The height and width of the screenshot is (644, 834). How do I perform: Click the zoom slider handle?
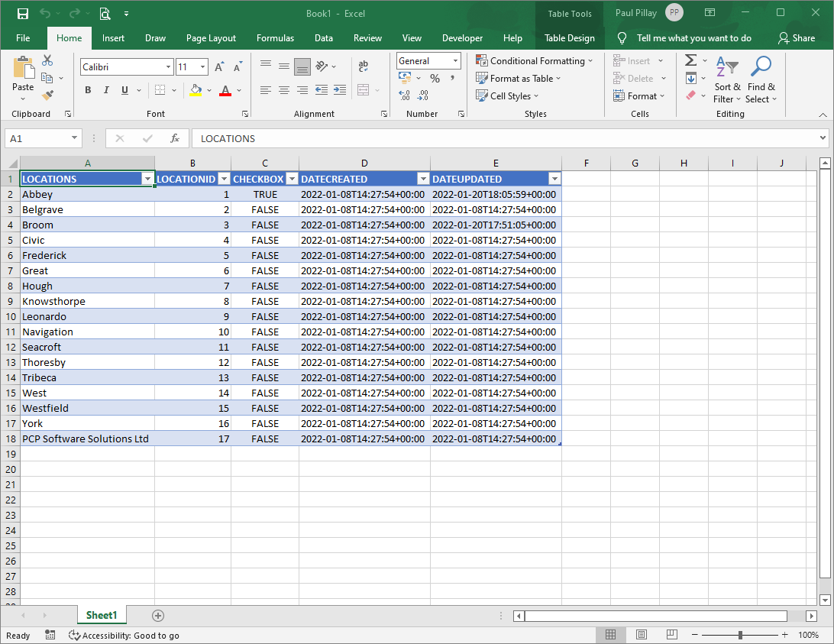740,635
